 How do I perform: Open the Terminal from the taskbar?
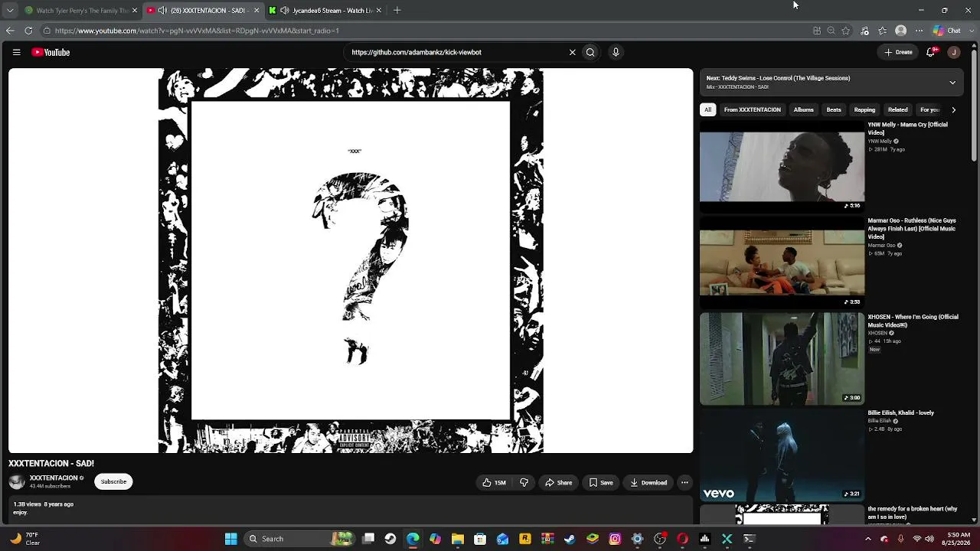(750, 539)
